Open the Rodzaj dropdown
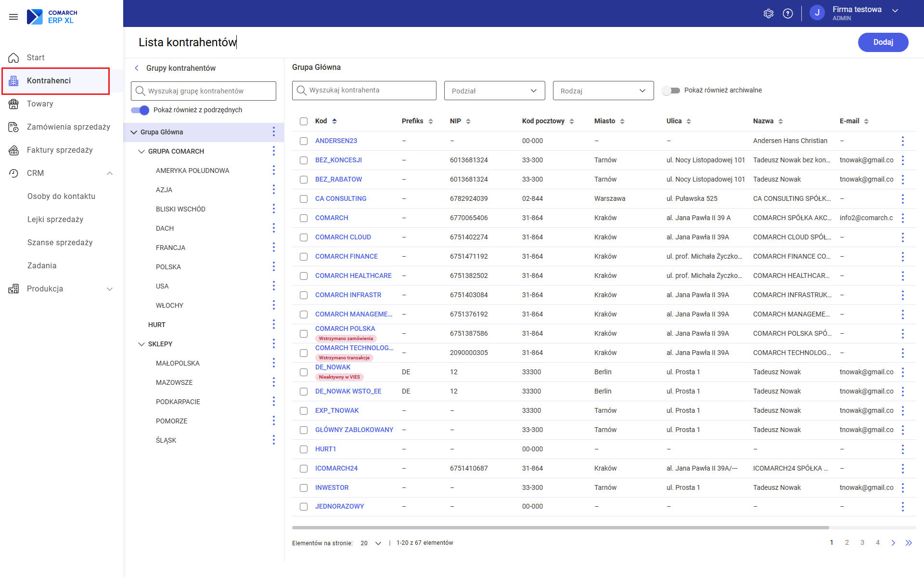This screenshot has height=578, width=924. pos(603,91)
